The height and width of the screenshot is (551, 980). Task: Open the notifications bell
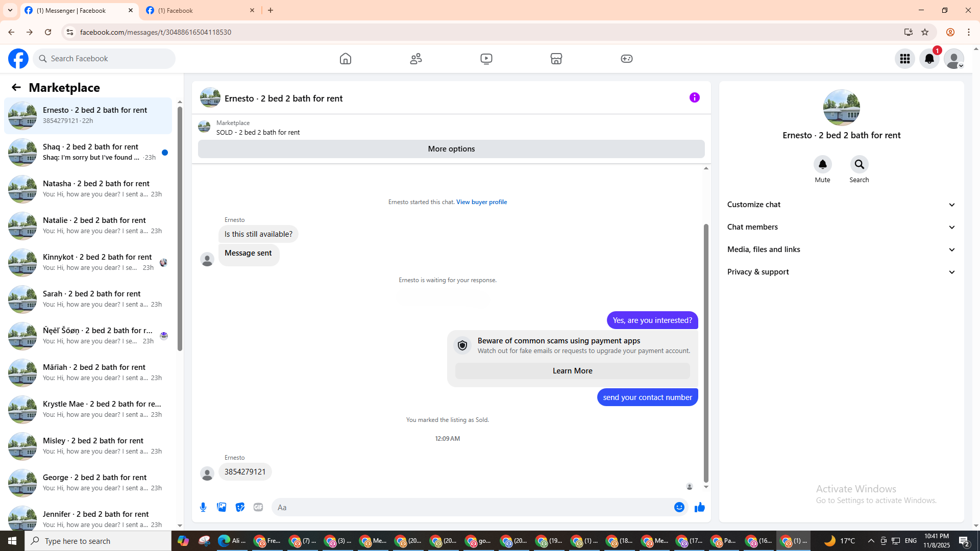929,59
